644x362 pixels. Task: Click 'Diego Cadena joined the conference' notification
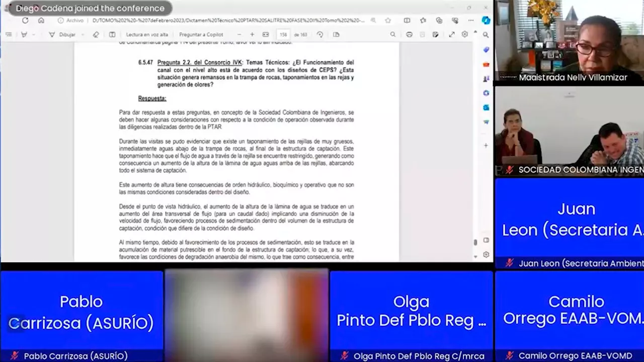point(90,9)
